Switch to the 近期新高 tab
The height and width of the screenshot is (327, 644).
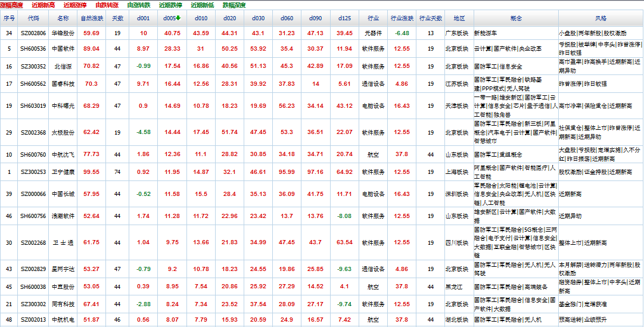click(x=43, y=5)
